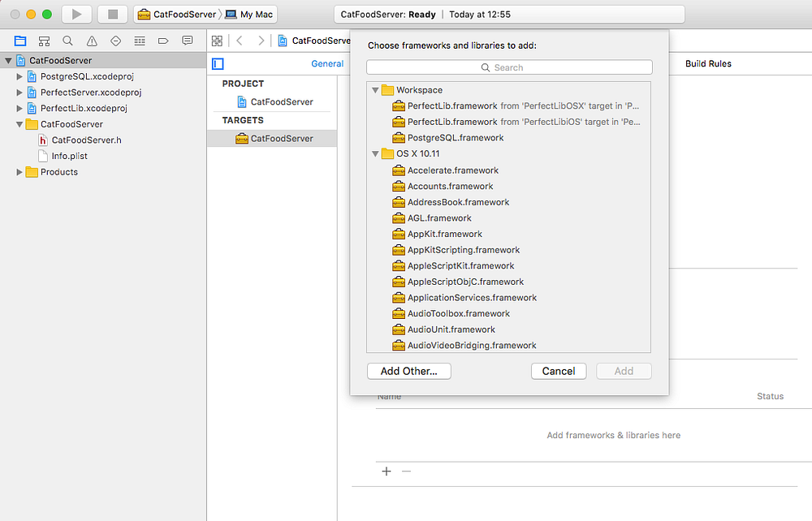The image size is (812, 521).
Task: Click the minus button under frameworks list
Action: [x=406, y=471]
